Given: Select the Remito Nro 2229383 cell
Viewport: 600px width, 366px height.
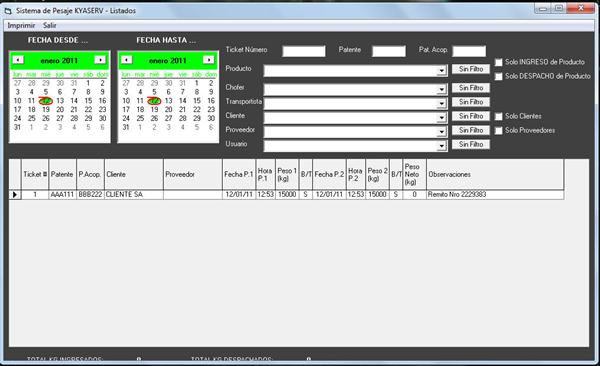Looking at the screenshot, I should (495, 194).
